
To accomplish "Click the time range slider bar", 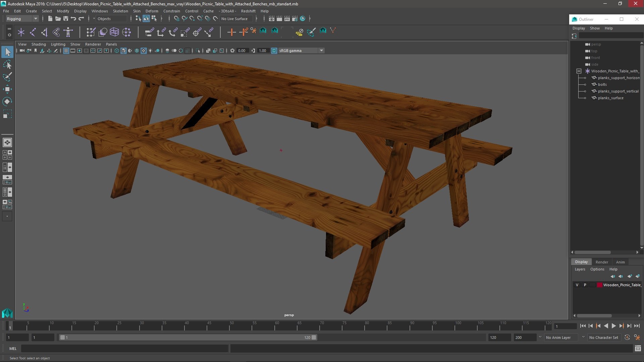I will [x=188, y=338].
